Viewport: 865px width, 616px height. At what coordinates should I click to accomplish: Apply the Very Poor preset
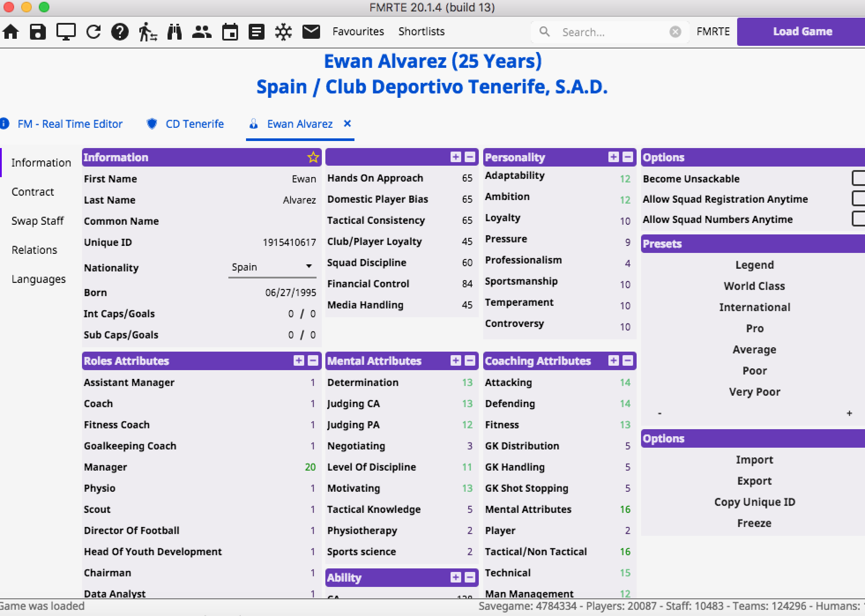(754, 392)
